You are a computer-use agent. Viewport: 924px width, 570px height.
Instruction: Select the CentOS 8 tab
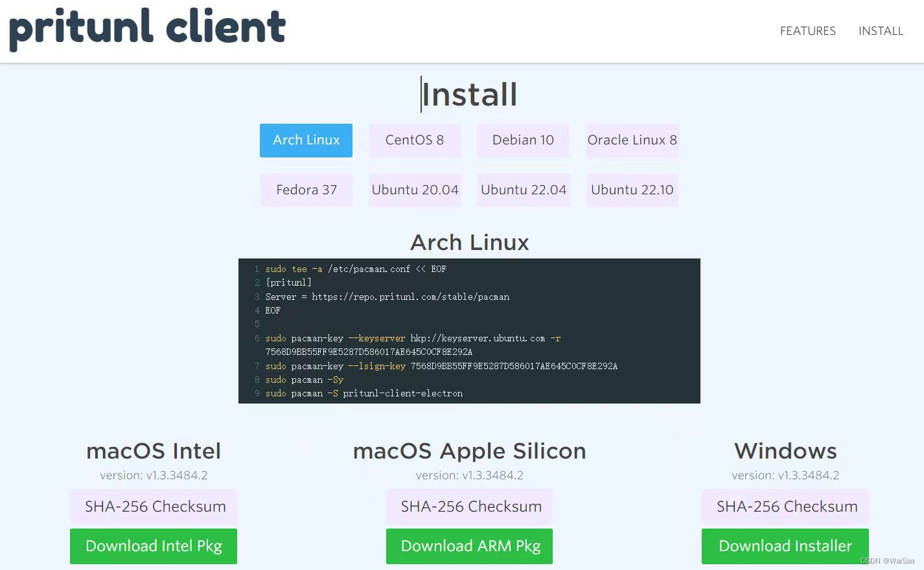click(415, 141)
